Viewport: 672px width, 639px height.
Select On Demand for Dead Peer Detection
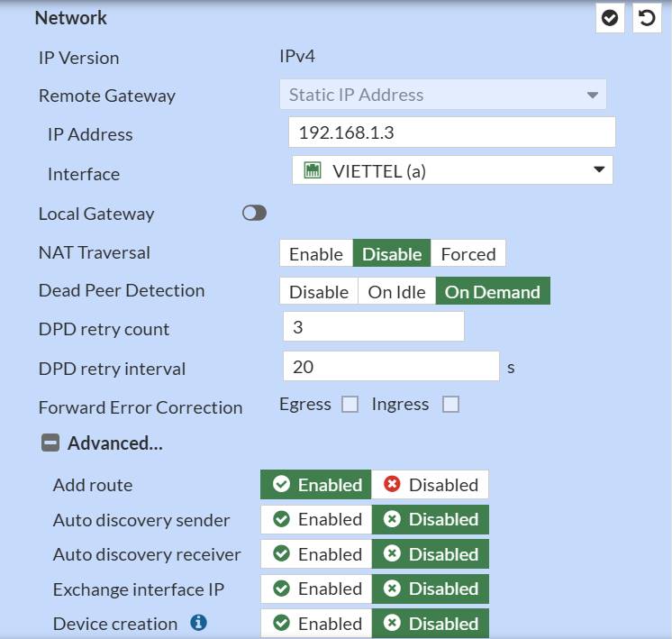(492, 292)
